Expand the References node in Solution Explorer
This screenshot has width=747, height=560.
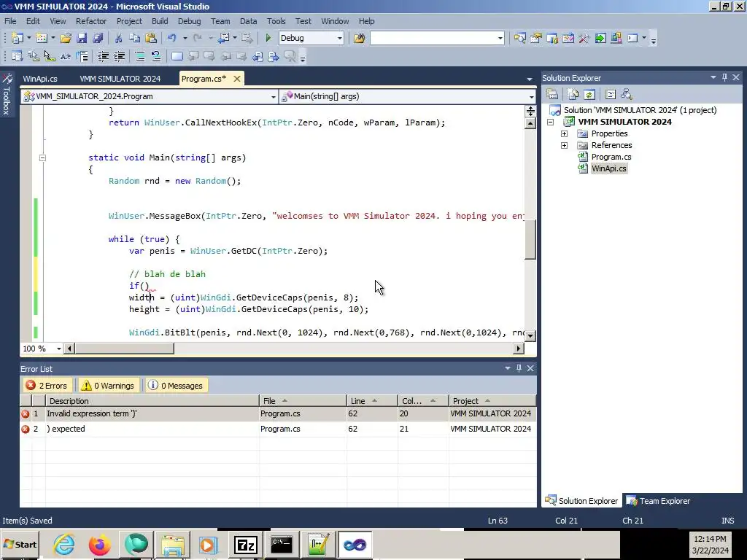(564, 145)
